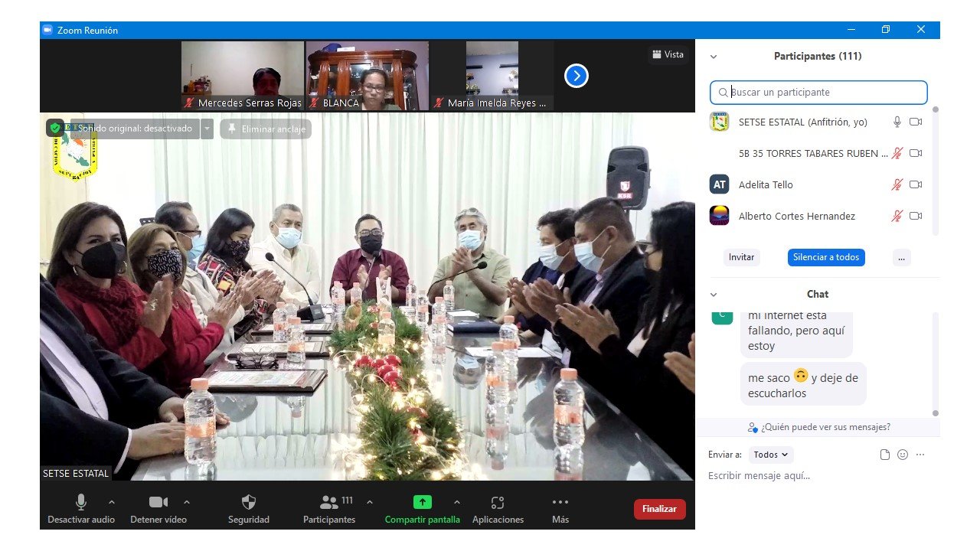
Task: Open the Más three-dots menu
Action: [560, 503]
